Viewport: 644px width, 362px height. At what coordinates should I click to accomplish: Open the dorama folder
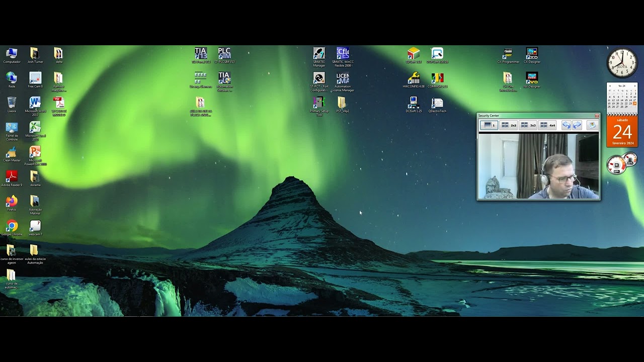click(35, 178)
